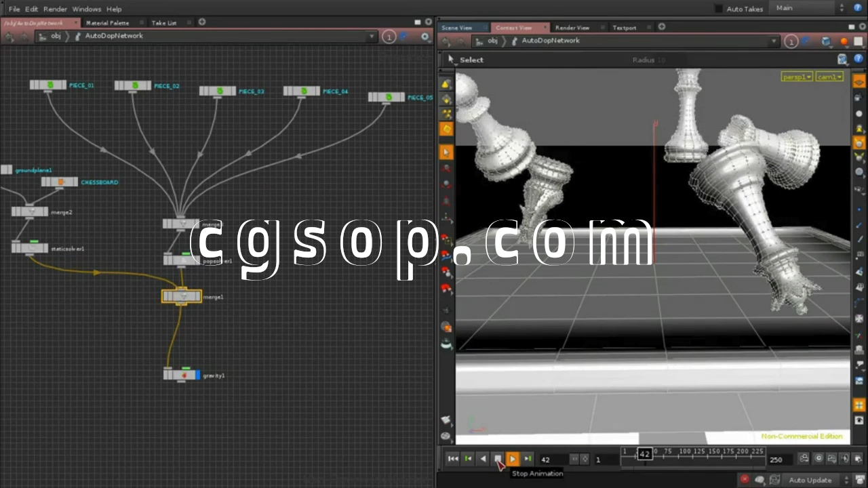
Task: Play the animation forward
Action: pos(513,459)
